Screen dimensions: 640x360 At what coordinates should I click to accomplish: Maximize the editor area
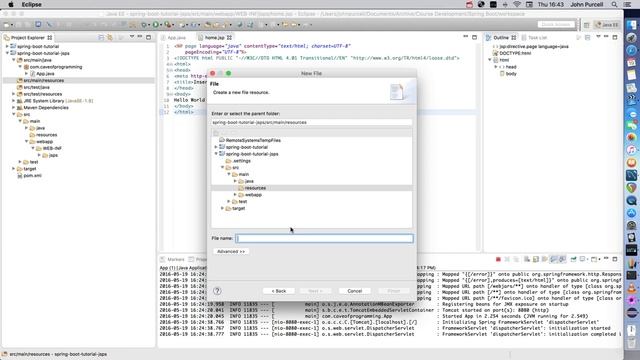(474, 37)
